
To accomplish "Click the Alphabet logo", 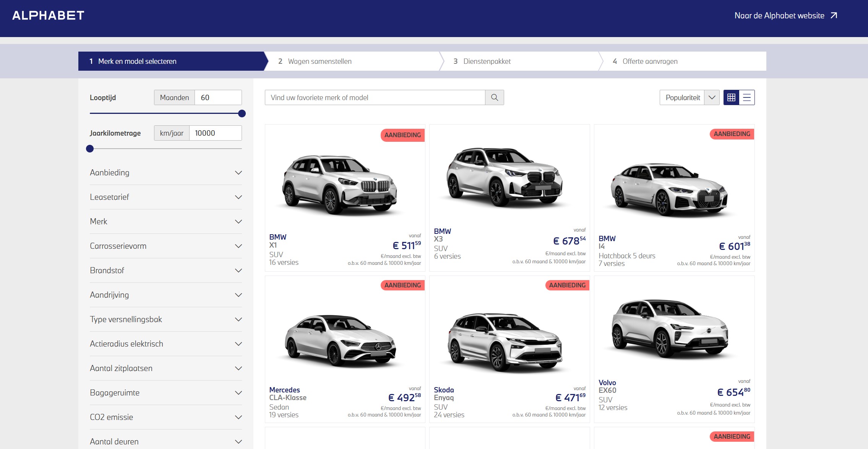I will pyautogui.click(x=48, y=16).
